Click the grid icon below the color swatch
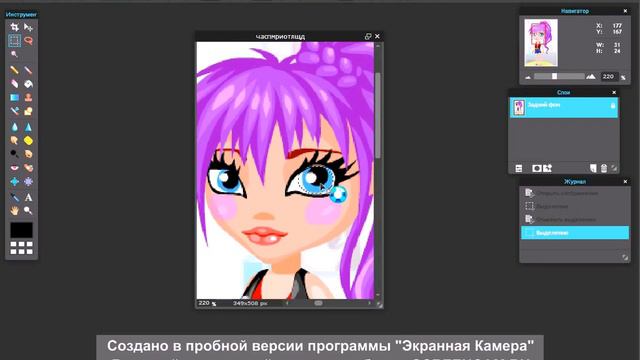The height and width of the screenshot is (360, 640). click(21, 248)
